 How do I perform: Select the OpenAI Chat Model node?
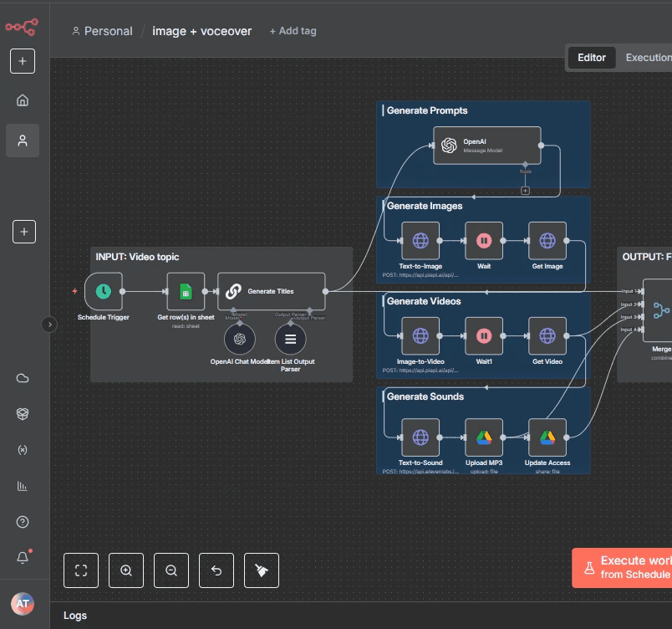coord(240,339)
